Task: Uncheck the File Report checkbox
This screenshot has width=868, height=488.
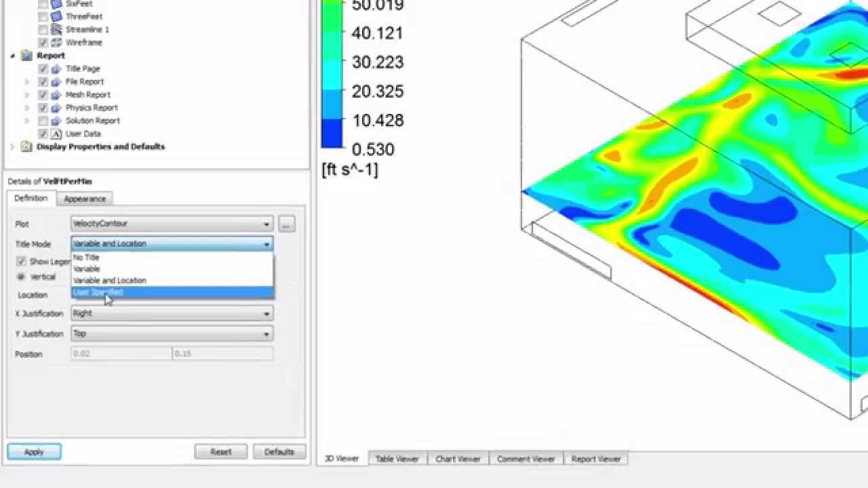Action: (x=43, y=81)
